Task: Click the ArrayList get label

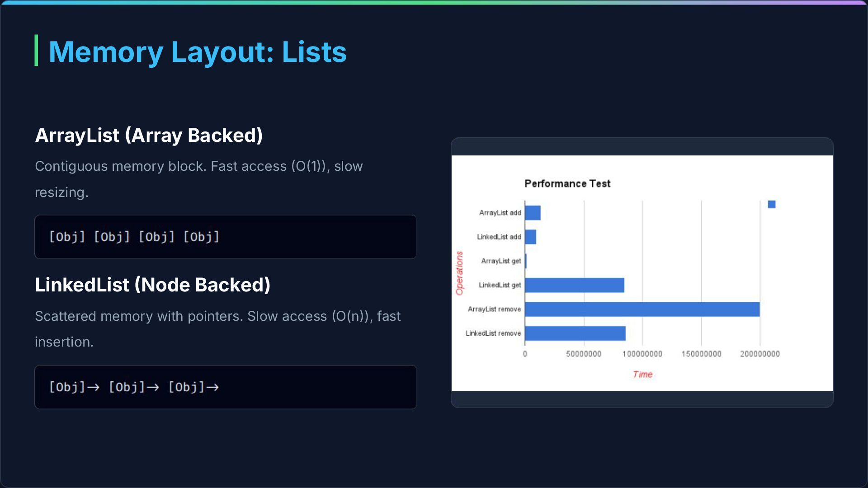Action: point(500,261)
